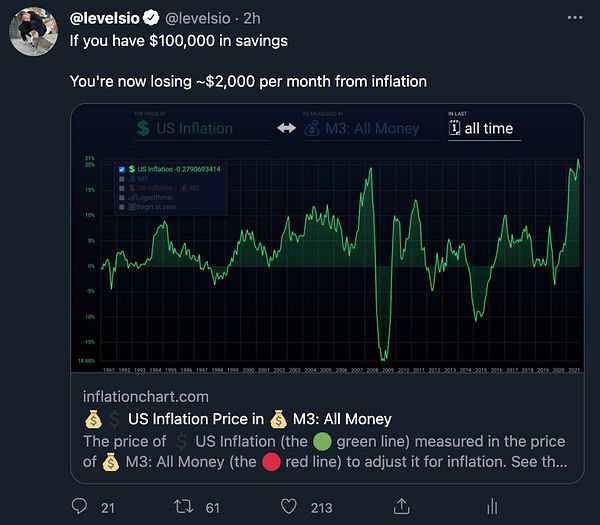Enable the Logarithmic checkbox
The height and width of the screenshot is (525, 600).
point(122,197)
